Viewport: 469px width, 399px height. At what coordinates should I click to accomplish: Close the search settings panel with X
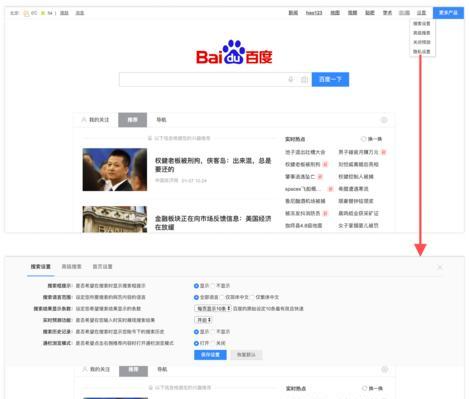tap(440, 267)
